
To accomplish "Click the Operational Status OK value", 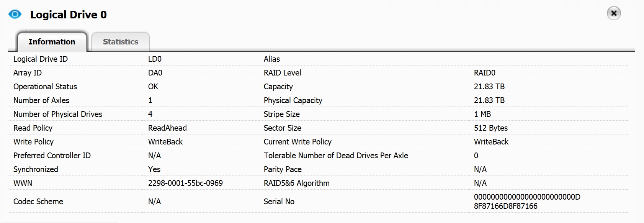I will click(x=153, y=87).
